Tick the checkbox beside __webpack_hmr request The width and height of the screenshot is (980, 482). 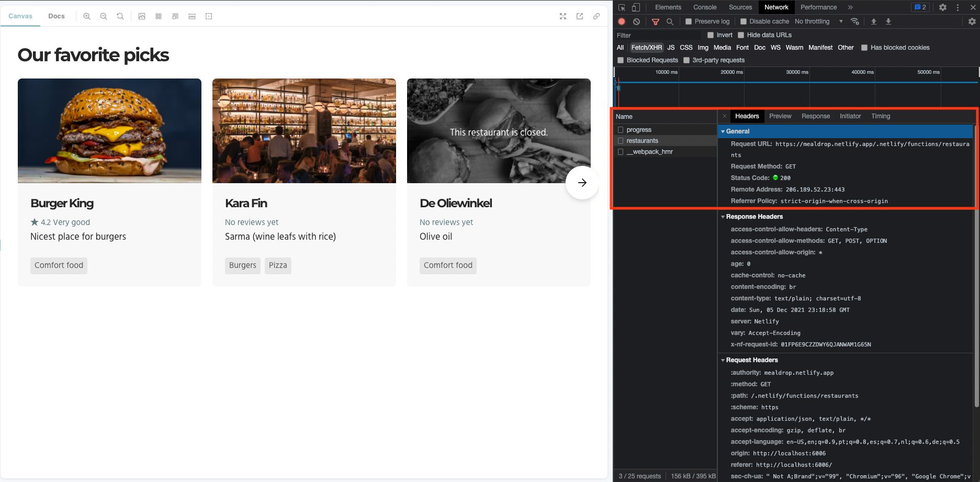[621, 152]
